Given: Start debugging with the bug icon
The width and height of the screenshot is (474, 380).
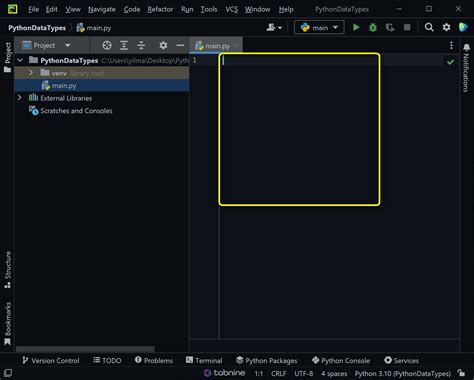Looking at the screenshot, I should tap(373, 27).
